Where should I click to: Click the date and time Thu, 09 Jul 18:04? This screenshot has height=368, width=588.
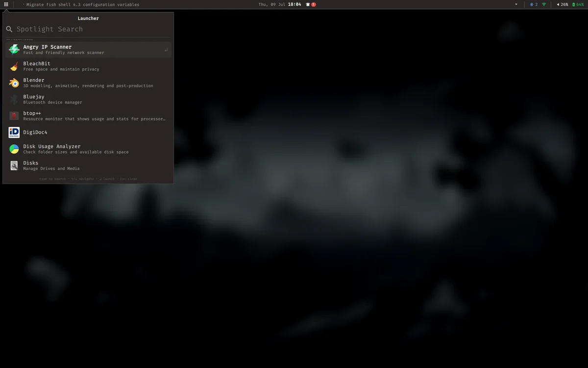280,4
